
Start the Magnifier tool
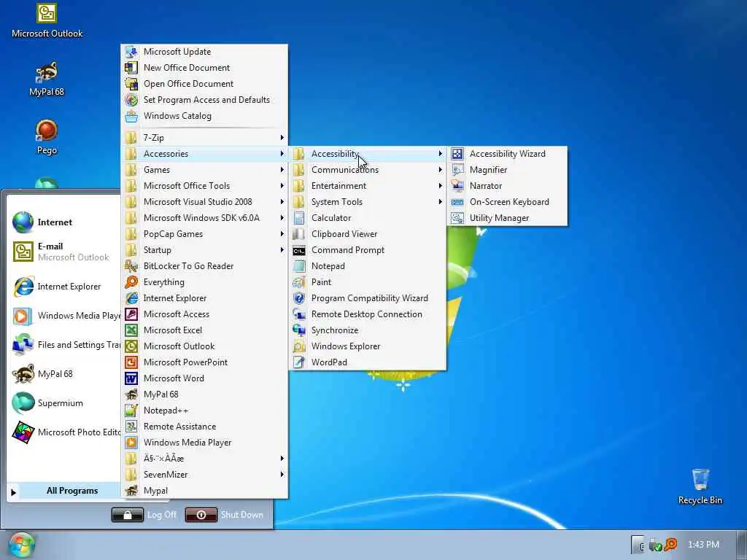tap(508, 169)
